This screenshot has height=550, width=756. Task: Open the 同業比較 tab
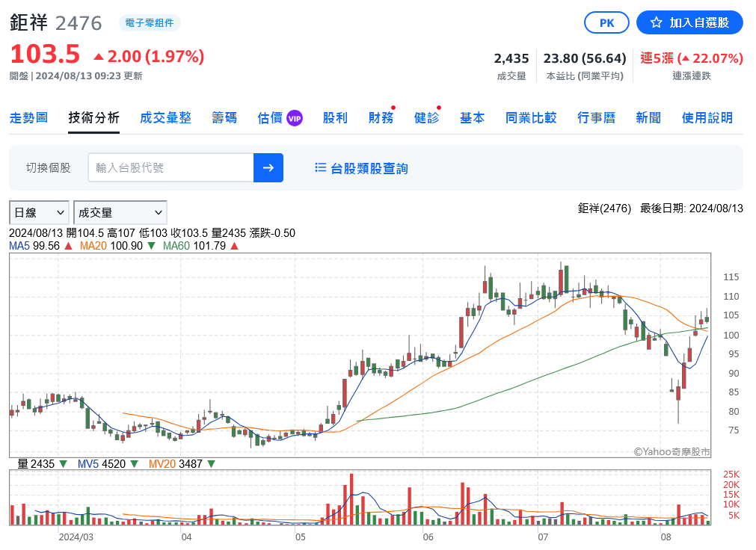[x=531, y=118]
